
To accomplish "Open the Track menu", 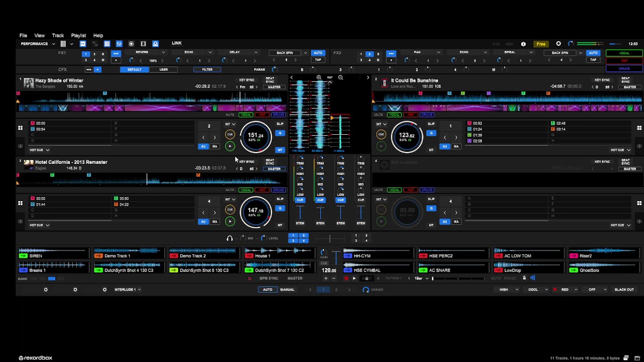I will (58, 36).
